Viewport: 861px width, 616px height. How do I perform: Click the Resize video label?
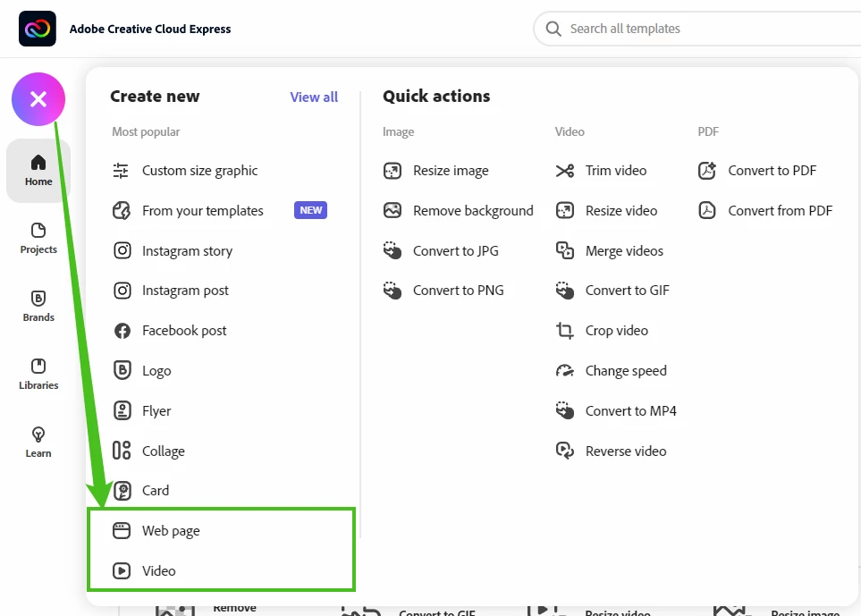621,211
